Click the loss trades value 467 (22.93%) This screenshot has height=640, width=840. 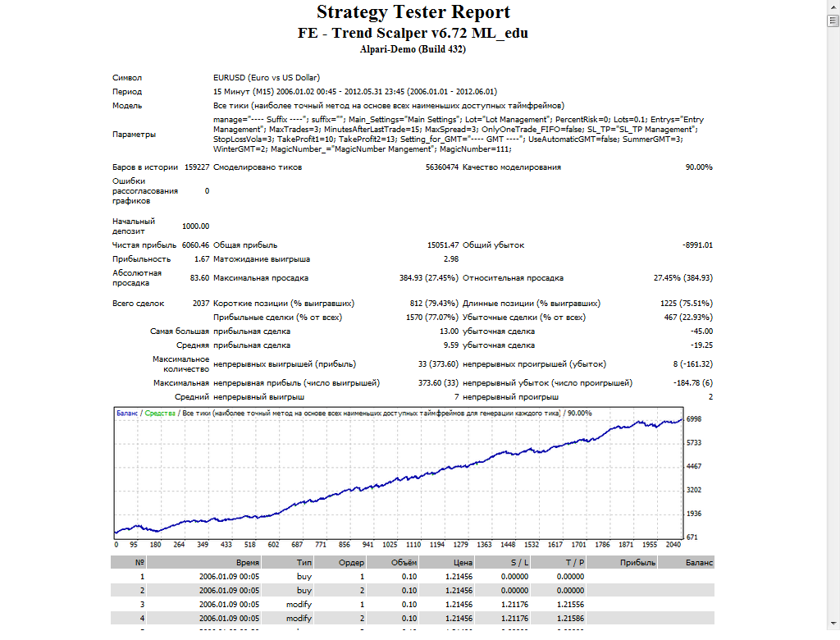coord(688,318)
